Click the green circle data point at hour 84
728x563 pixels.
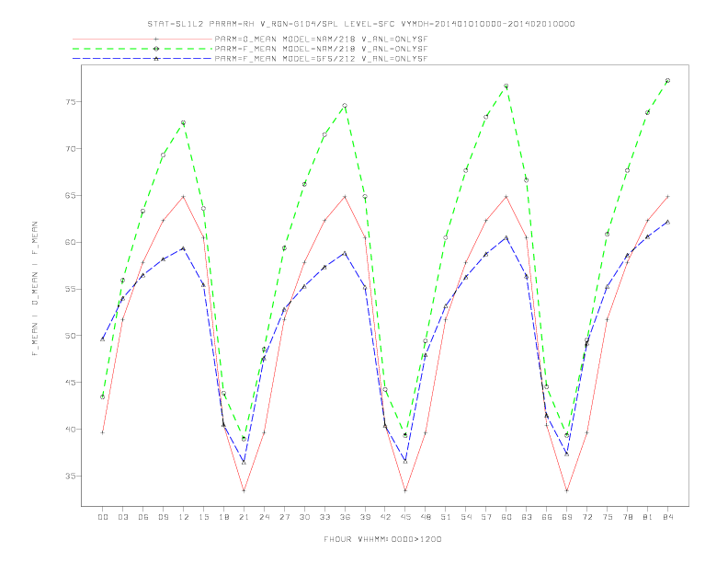click(x=667, y=81)
